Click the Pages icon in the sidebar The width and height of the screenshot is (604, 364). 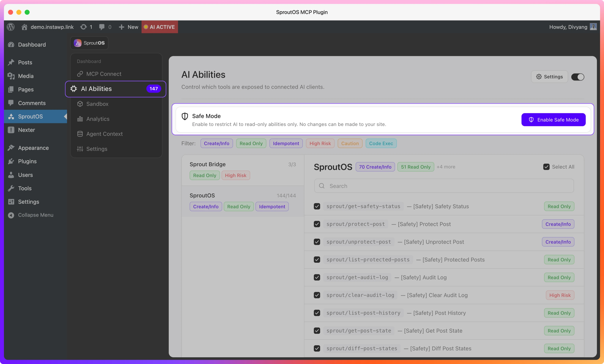tap(11, 90)
